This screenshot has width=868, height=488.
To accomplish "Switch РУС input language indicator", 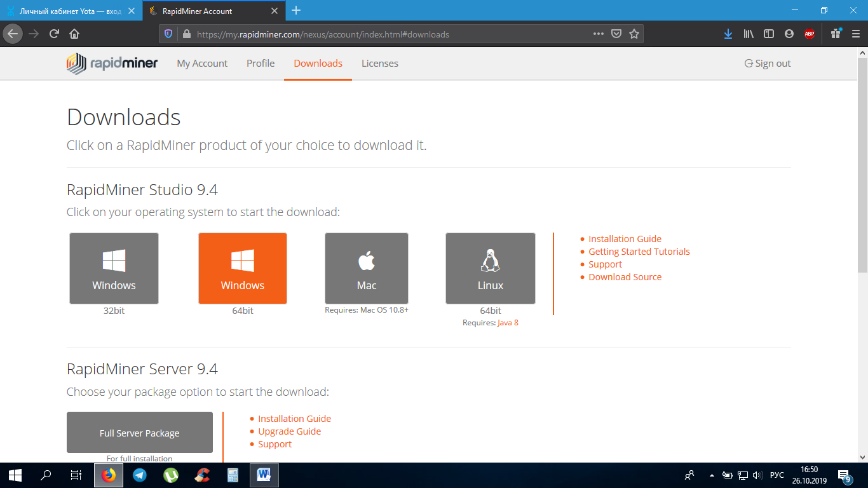I will coord(776,475).
